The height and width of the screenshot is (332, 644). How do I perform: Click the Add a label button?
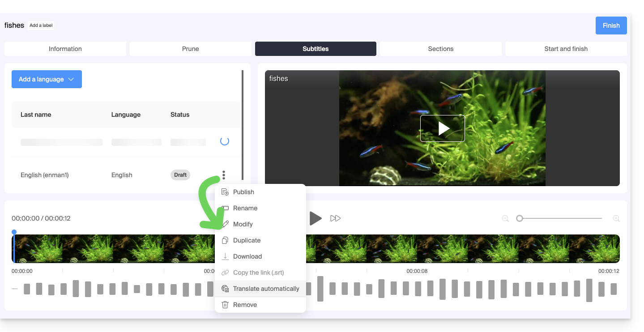(41, 26)
